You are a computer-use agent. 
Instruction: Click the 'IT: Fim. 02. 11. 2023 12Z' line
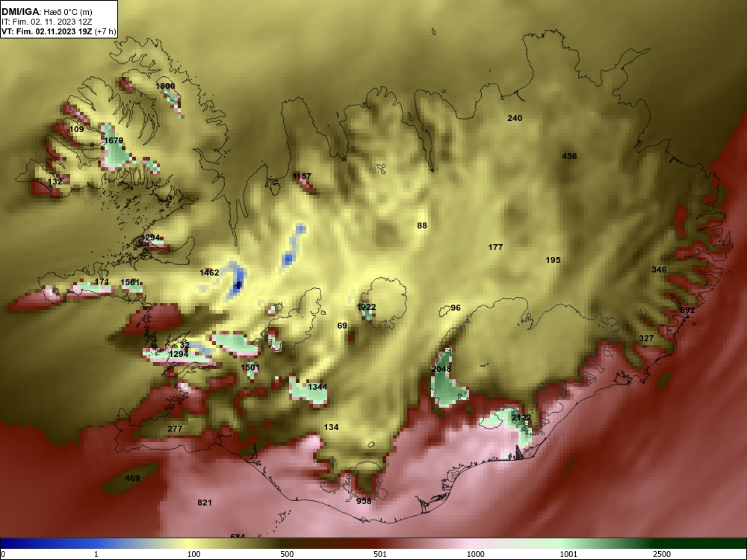(x=46, y=22)
